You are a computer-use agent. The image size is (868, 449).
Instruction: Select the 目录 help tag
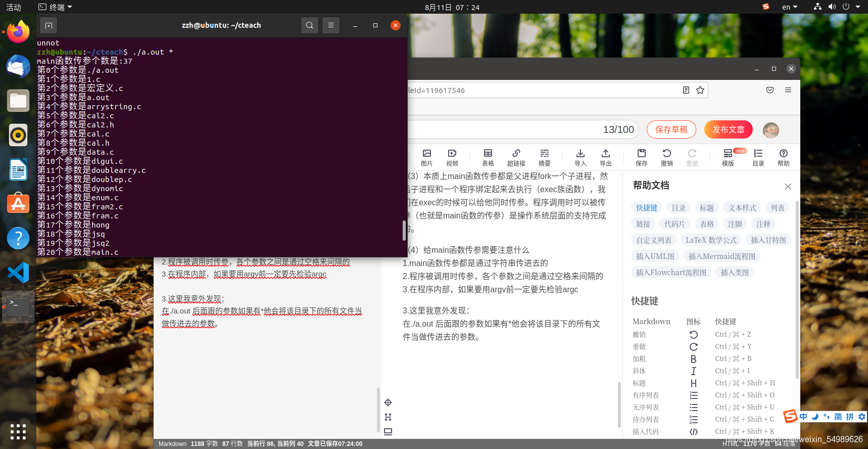click(x=679, y=208)
